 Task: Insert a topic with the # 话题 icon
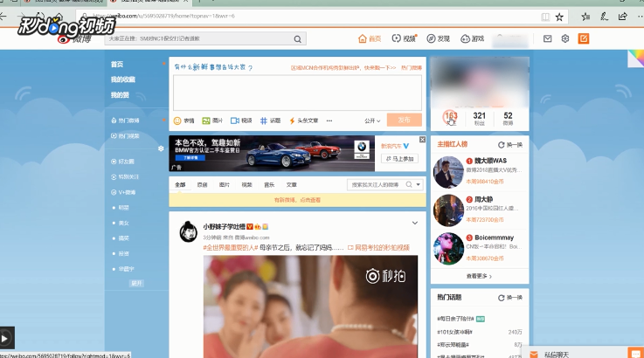point(264,120)
